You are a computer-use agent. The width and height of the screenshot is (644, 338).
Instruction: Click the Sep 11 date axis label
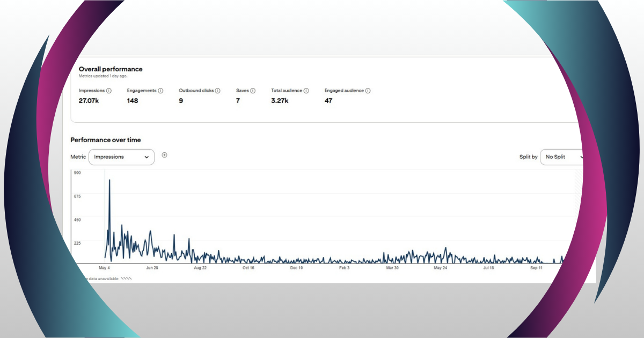[537, 267]
